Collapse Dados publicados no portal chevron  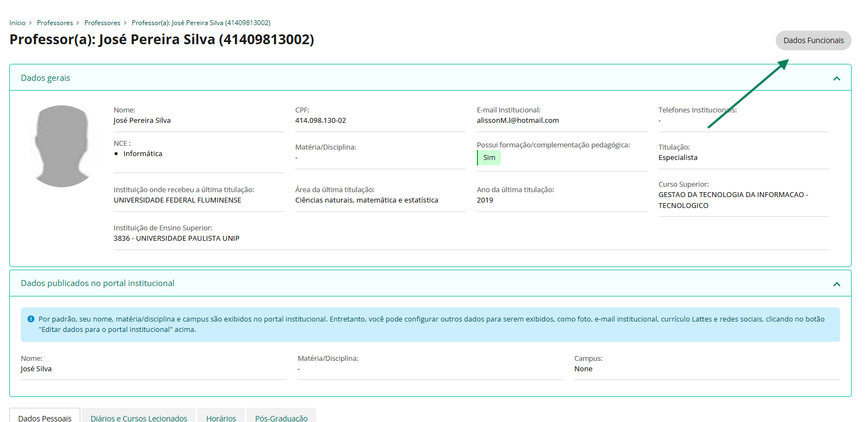tap(836, 284)
